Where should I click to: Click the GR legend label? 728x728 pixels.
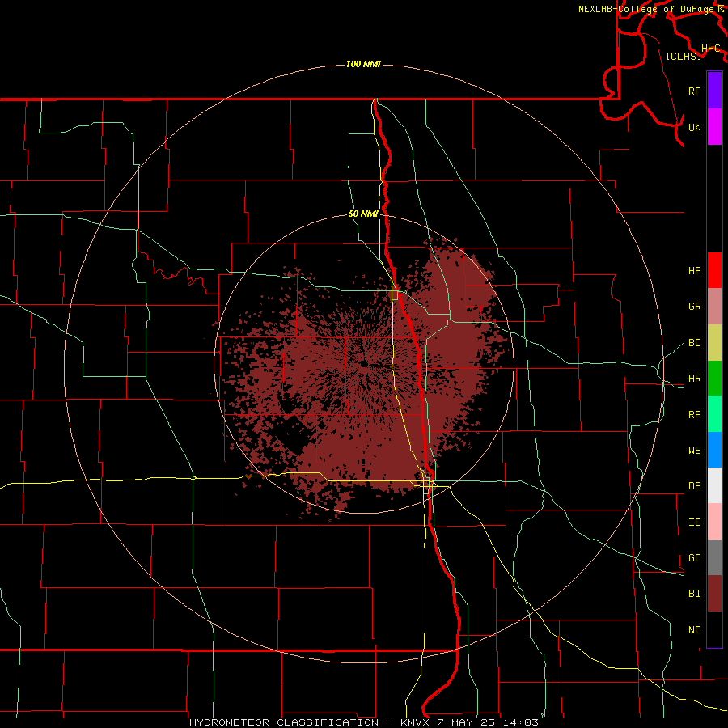pyautogui.click(x=694, y=307)
